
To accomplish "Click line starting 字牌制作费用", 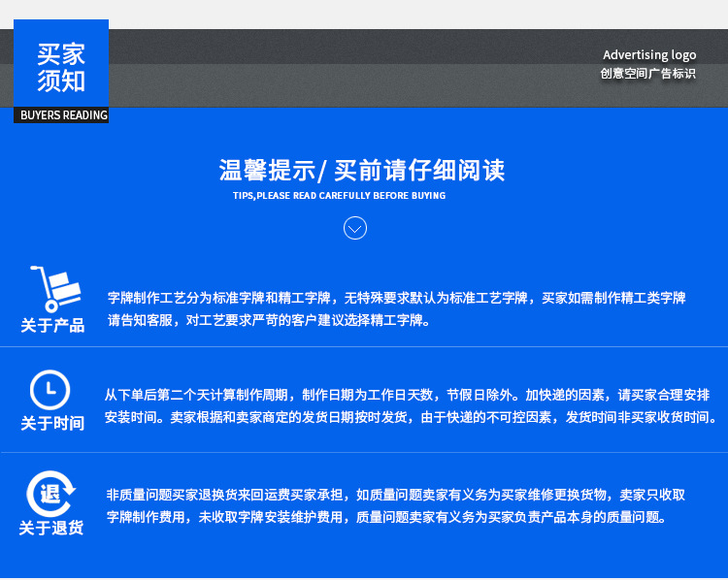I will tap(386, 517).
